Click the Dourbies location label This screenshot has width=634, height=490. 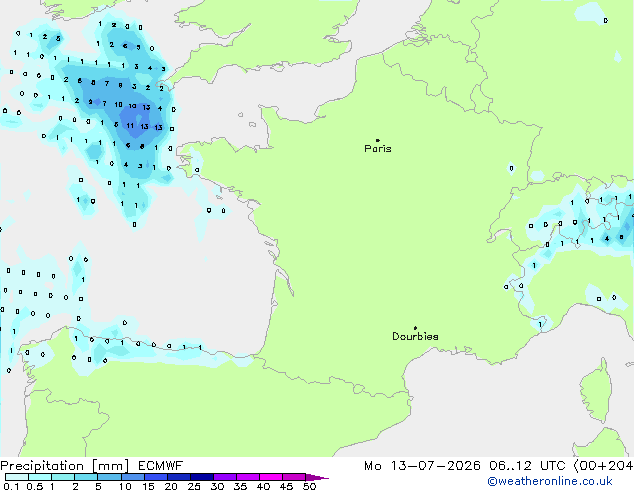pyautogui.click(x=415, y=336)
